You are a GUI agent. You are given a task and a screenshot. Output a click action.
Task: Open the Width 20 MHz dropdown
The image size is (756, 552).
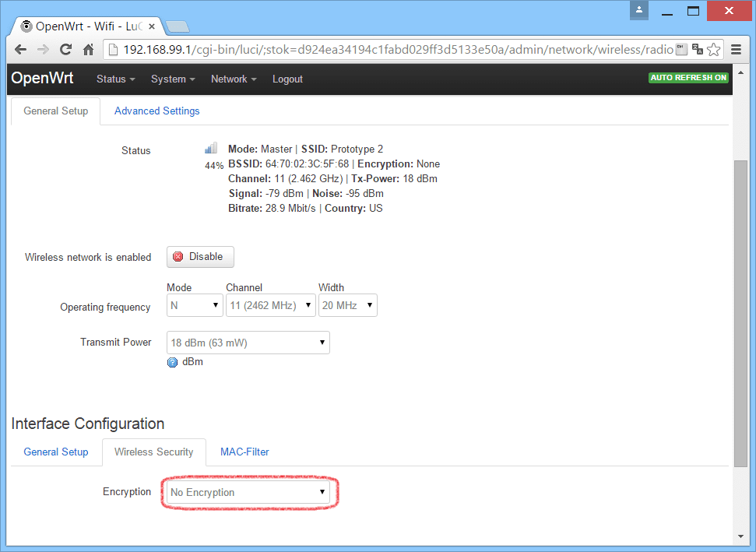pyautogui.click(x=348, y=306)
